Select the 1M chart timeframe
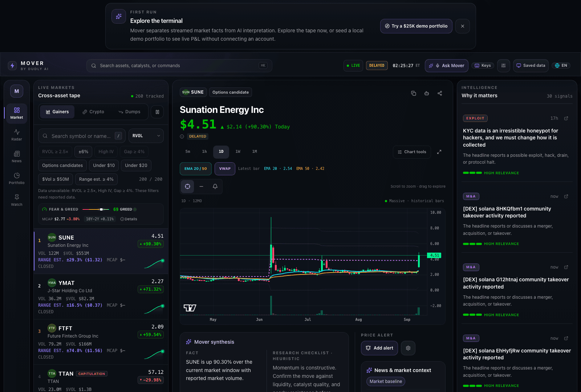581x392 pixels. [255, 152]
